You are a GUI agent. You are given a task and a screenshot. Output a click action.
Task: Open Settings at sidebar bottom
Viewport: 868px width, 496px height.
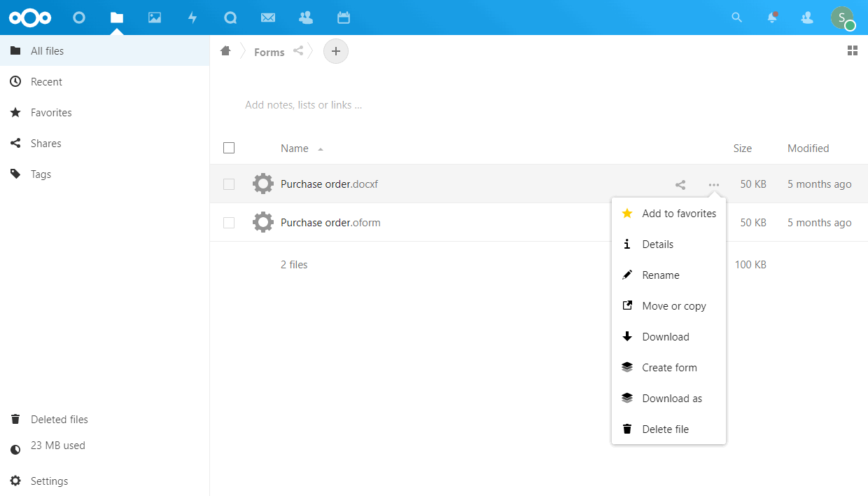click(49, 481)
